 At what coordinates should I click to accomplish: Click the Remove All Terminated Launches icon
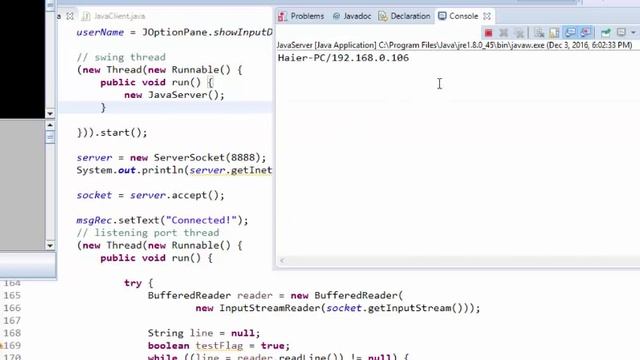[x=519, y=33]
